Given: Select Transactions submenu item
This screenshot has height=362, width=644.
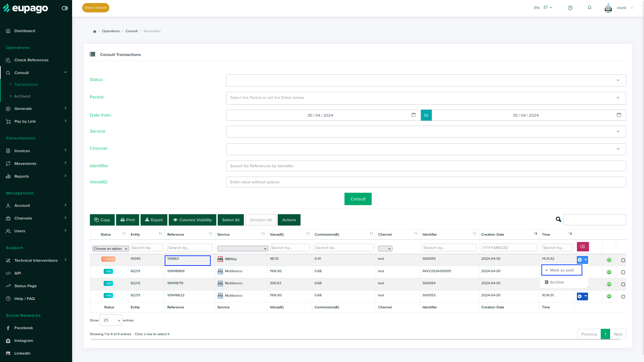Looking at the screenshot, I should point(26,84).
